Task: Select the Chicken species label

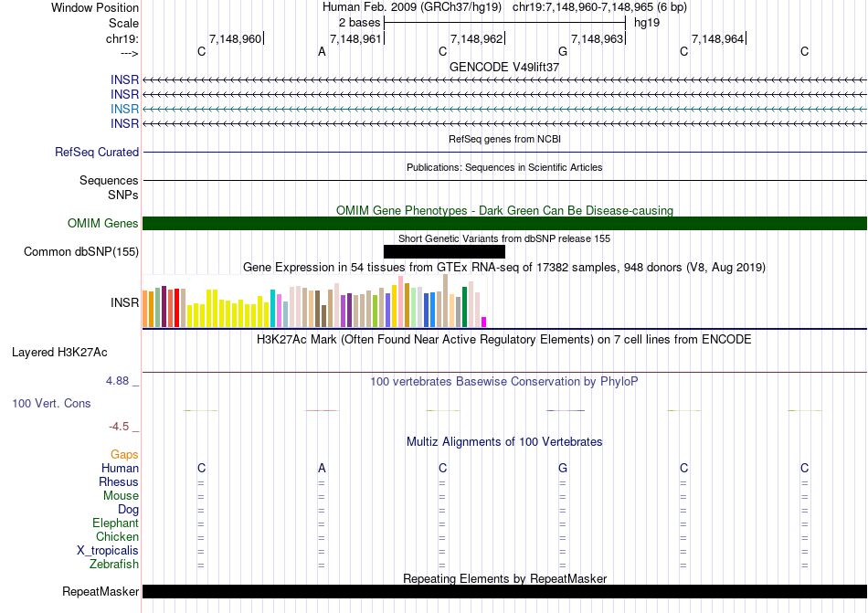Action: [117, 536]
